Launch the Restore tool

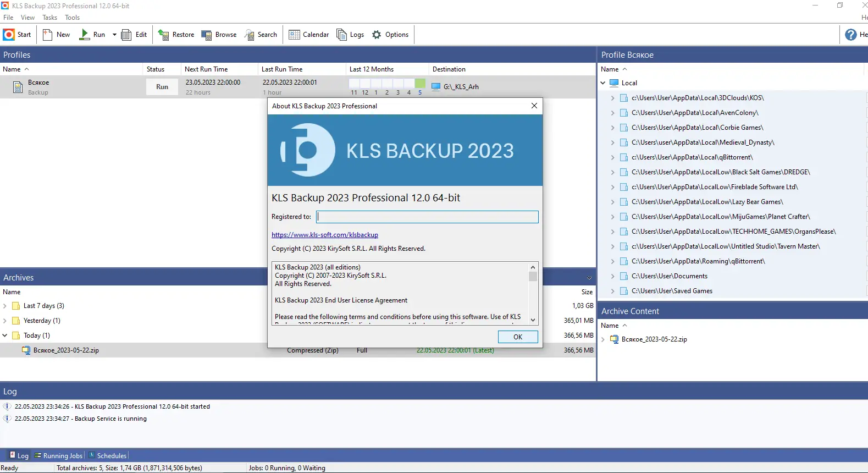176,35
